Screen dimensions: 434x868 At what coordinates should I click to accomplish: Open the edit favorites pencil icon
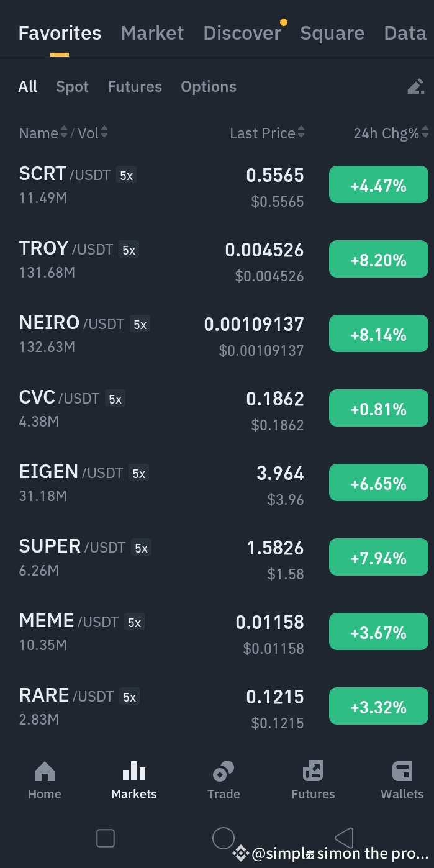pyautogui.click(x=415, y=87)
